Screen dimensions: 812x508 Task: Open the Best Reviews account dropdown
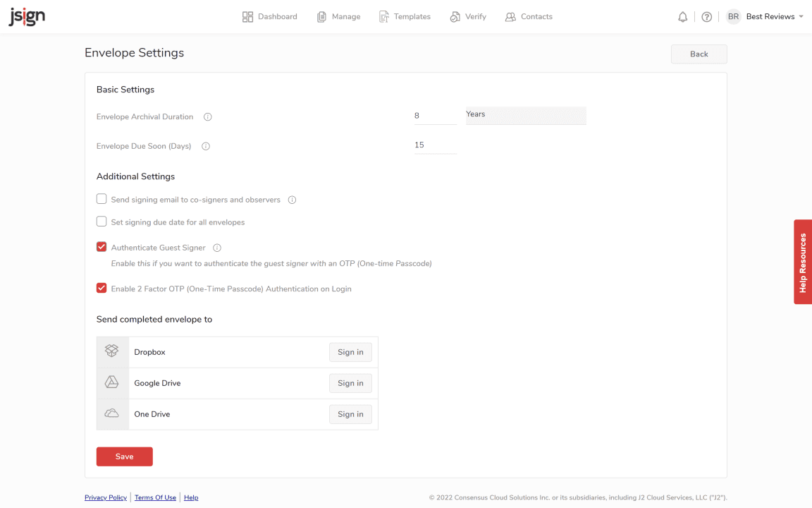point(773,16)
